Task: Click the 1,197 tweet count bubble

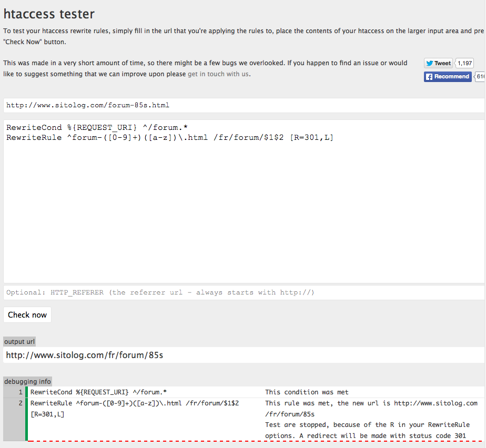Action: point(464,63)
